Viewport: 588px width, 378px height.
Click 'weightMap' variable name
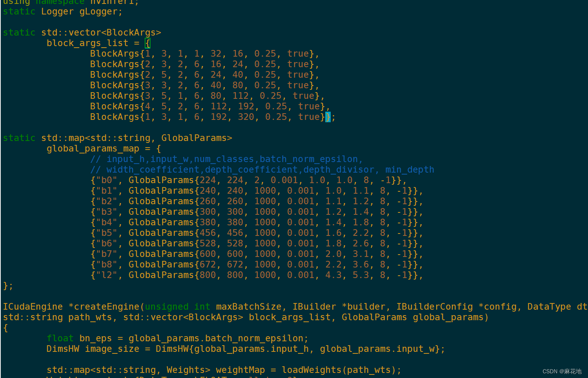tap(240, 370)
